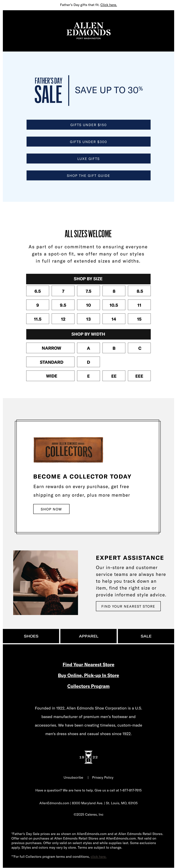Click the Unsubscribe link
Image resolution: width=177 pixels, height=868 pixels.
(73, 777)
